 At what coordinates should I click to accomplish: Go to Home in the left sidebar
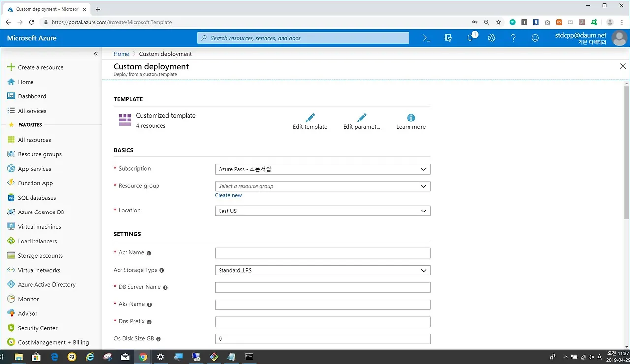click(x=26, y=82)
